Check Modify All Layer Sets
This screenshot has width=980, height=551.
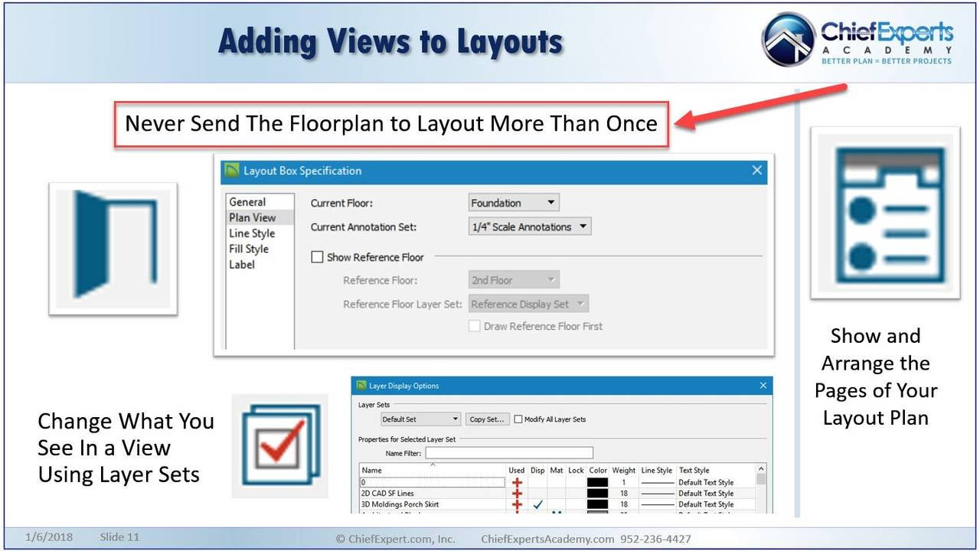(x=518, y=419)
